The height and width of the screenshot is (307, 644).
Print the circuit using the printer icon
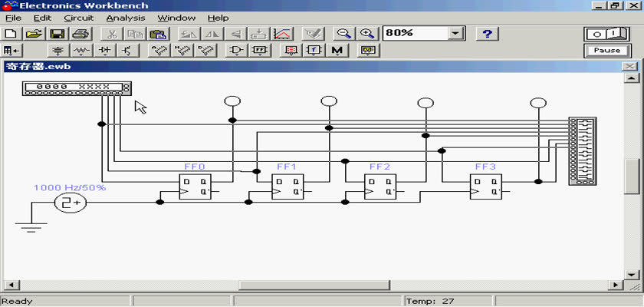(x=80, y=34)
